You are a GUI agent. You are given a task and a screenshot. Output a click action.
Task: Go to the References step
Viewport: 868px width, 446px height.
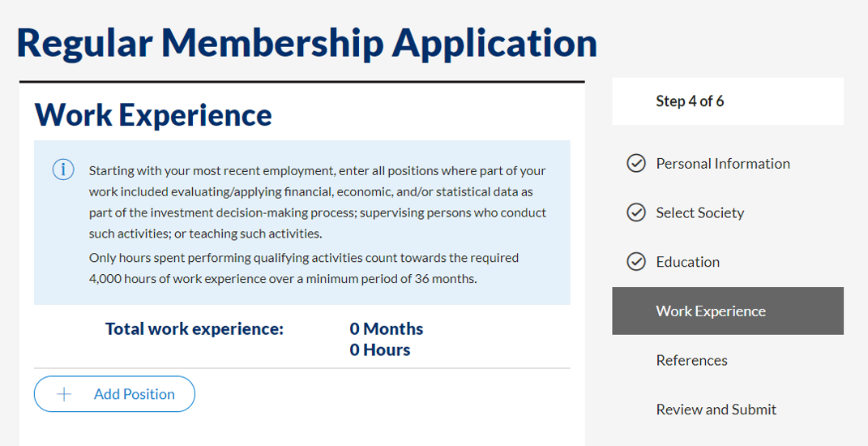click(x=691, y=360)
